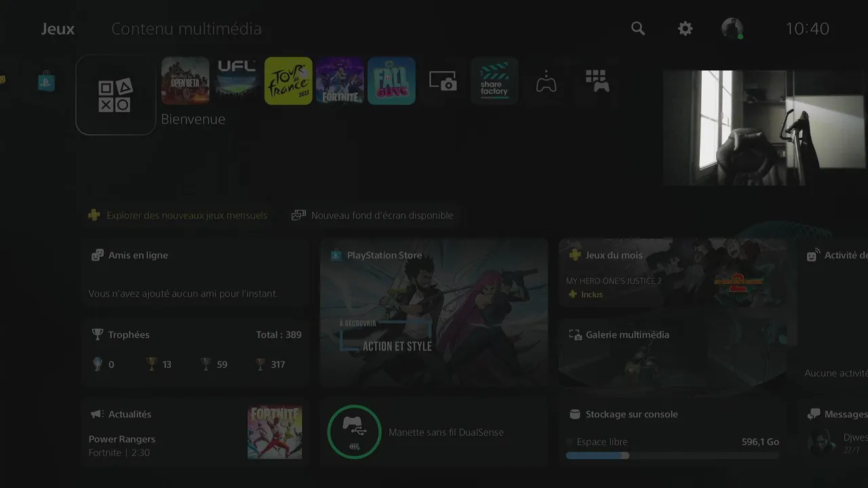Click the platinum trophy count icon

[97, 364]
